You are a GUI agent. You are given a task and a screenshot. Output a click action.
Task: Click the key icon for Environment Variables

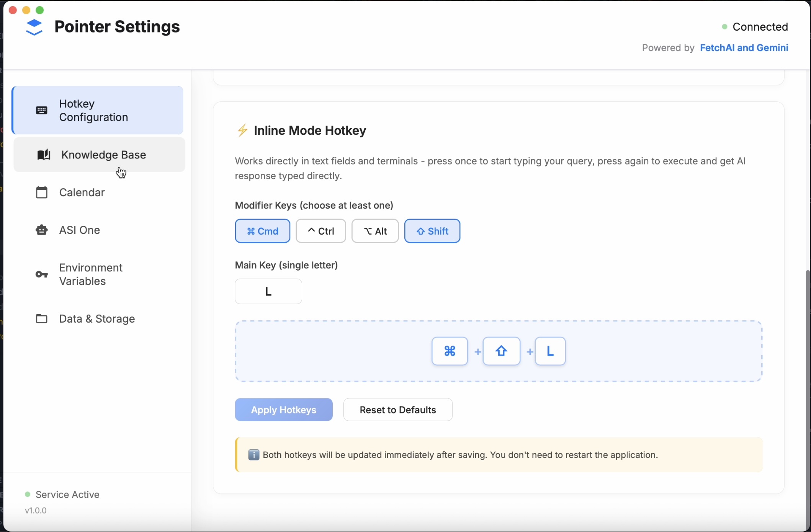click(x=41, y=274)
